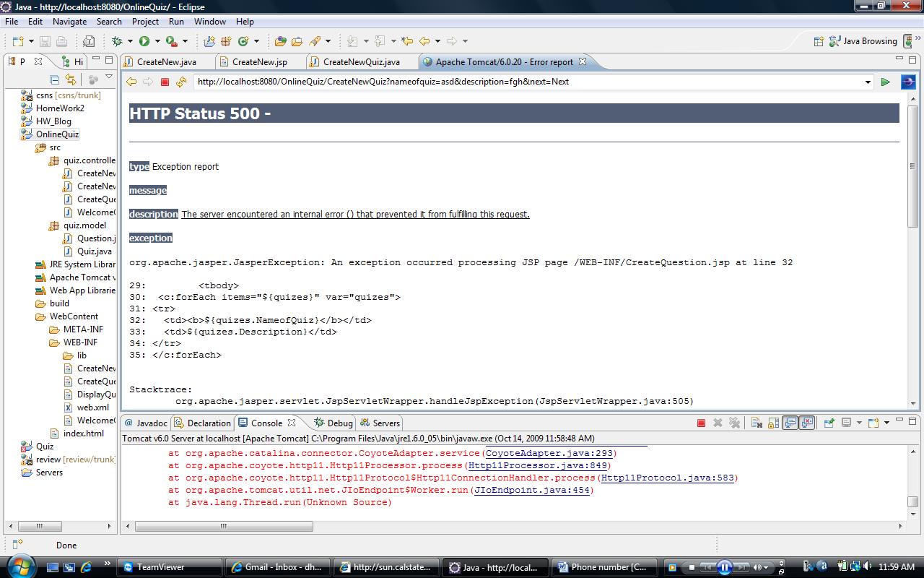Image resolution: width=924 pixels, height=578 pixels.
Task: Open the Http11Protocol.java:583 stack trace link
Action: pyautogui.click(x=668, y=478)
